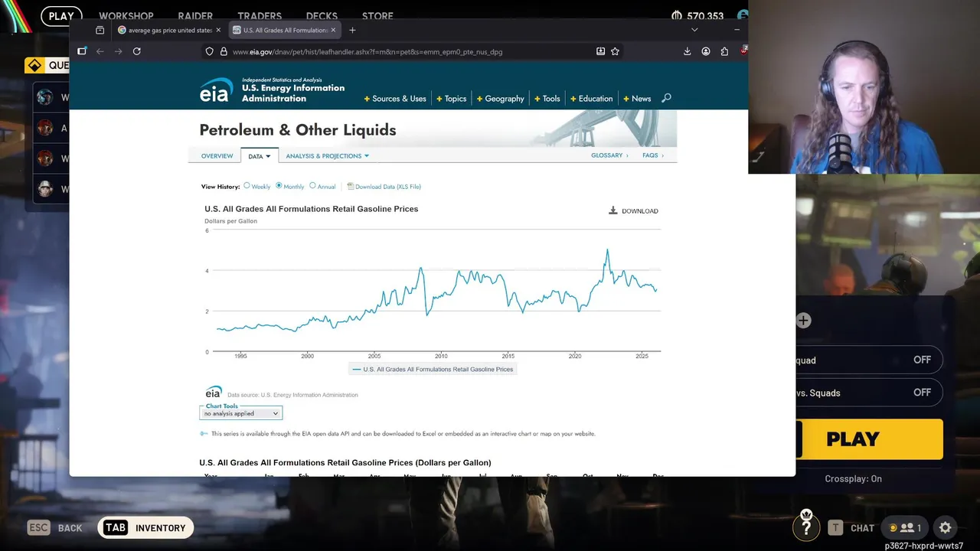This screenshot has width=980, height=551.
Task: Click the game currency icon beside 570,353
Action: (x=677, y=15)
